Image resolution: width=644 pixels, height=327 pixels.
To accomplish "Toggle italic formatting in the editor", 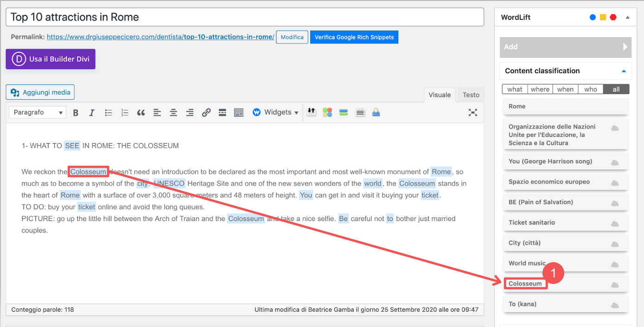I will [x=92, y=112].
